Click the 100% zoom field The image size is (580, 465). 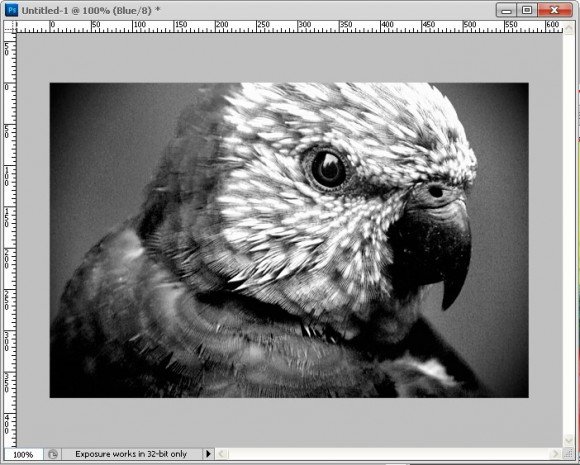point(23,454)
